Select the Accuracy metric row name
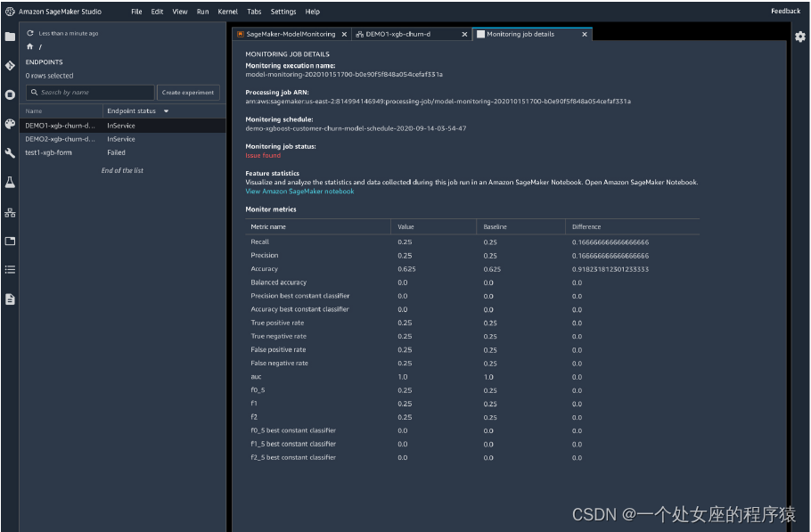The height and width of the screenshot is (532, 811). tap(264, 269)
